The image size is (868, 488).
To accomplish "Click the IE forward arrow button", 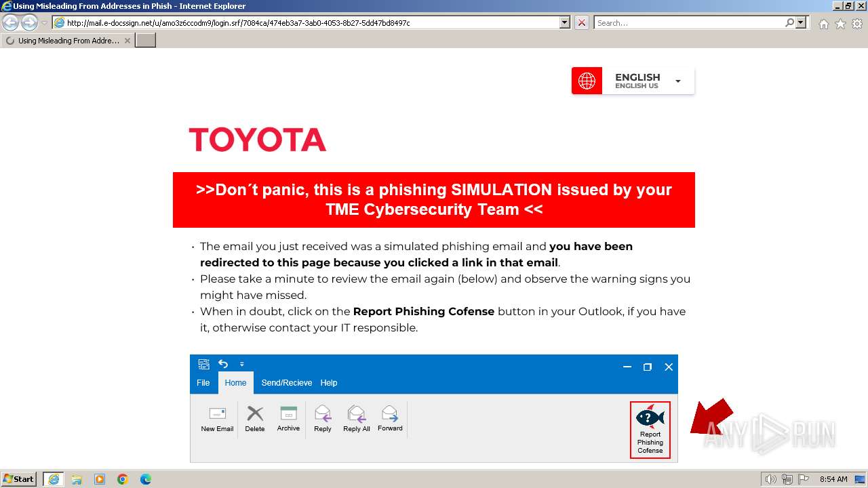I will tap(29, 23).
